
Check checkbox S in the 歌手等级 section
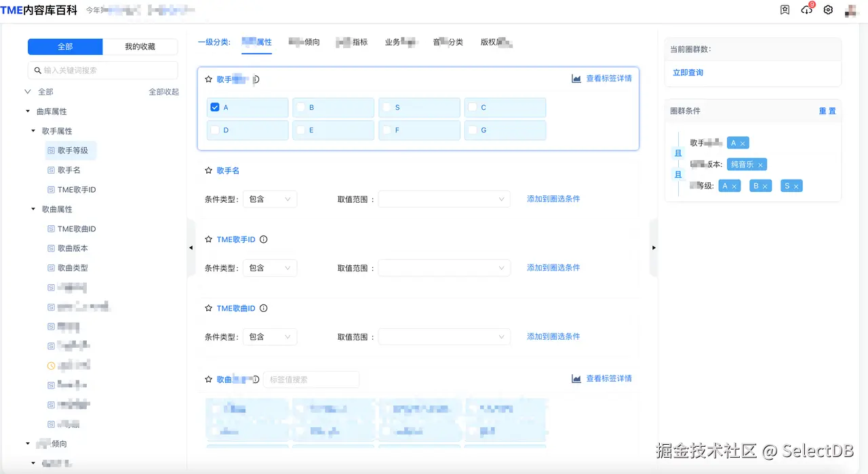click(x=387, y=106)
